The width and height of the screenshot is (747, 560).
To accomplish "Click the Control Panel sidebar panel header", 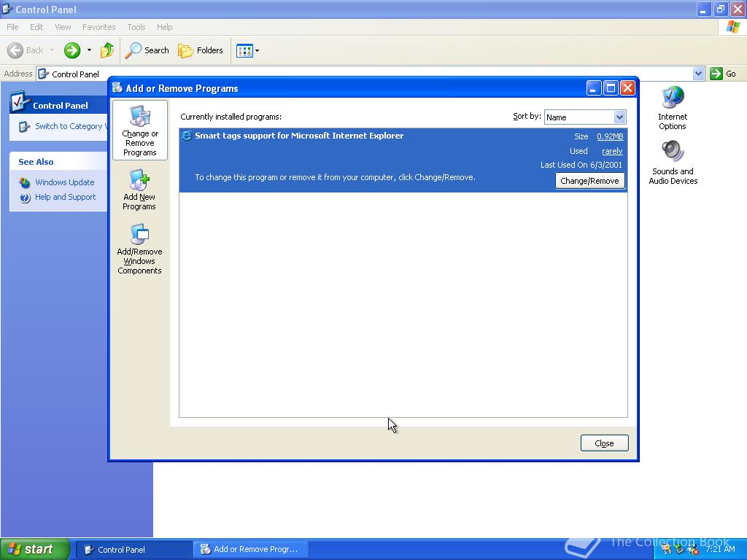I will (x=58, y=104).
